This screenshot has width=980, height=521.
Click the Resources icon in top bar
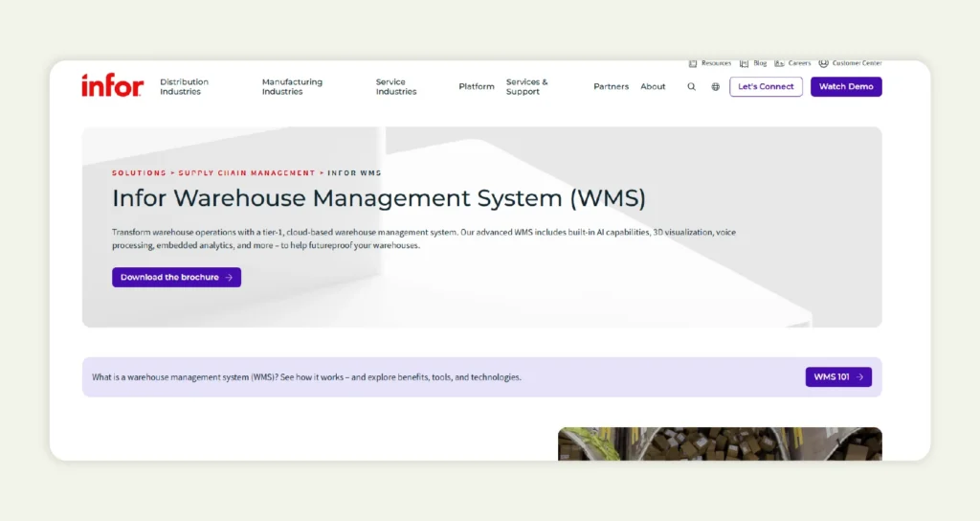point(693,63)
